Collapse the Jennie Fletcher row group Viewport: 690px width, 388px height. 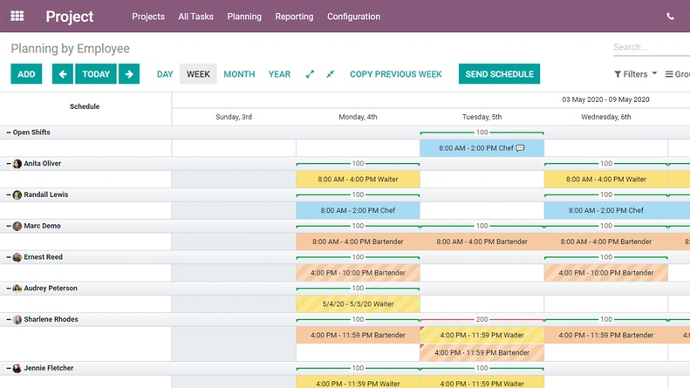(8, 368)
